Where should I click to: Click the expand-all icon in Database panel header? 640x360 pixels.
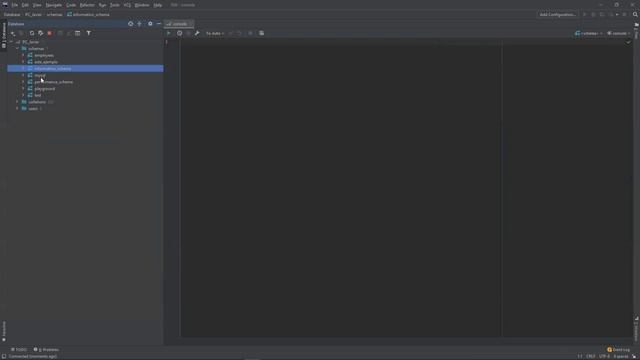tap(140, 24)
